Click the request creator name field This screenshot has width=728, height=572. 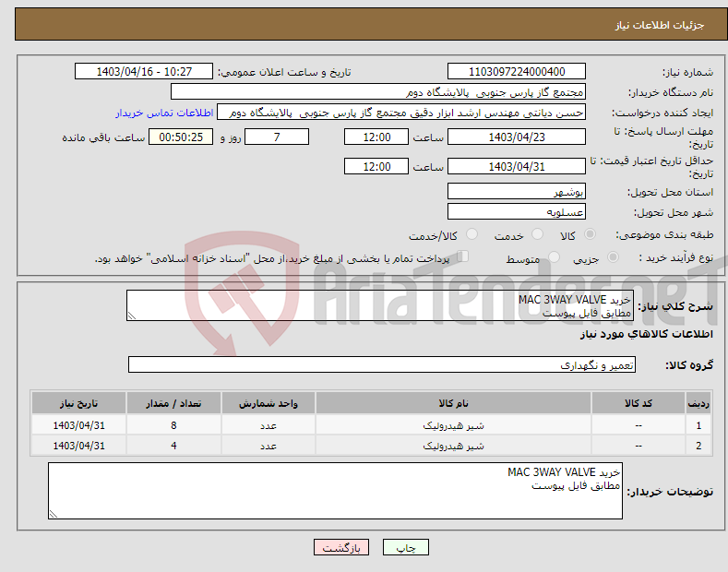pyautogui.click(x=401, y=113)
